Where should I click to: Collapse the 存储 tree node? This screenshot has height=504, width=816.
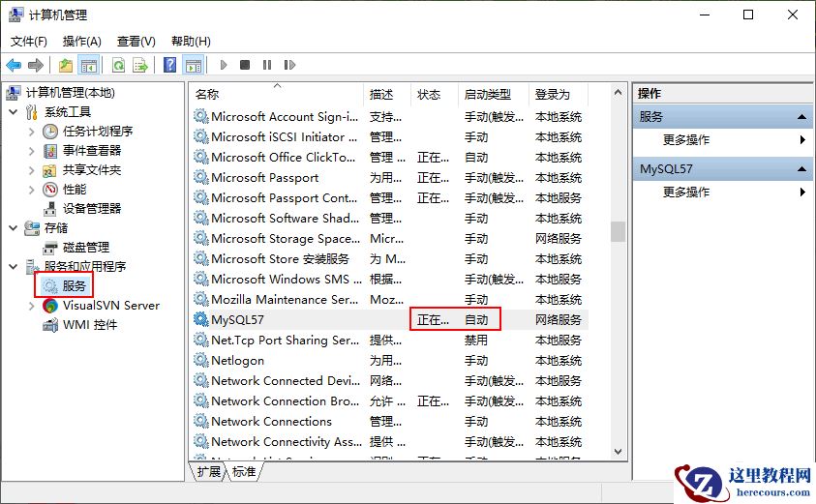pyautogui.click(x=14, y=227)
